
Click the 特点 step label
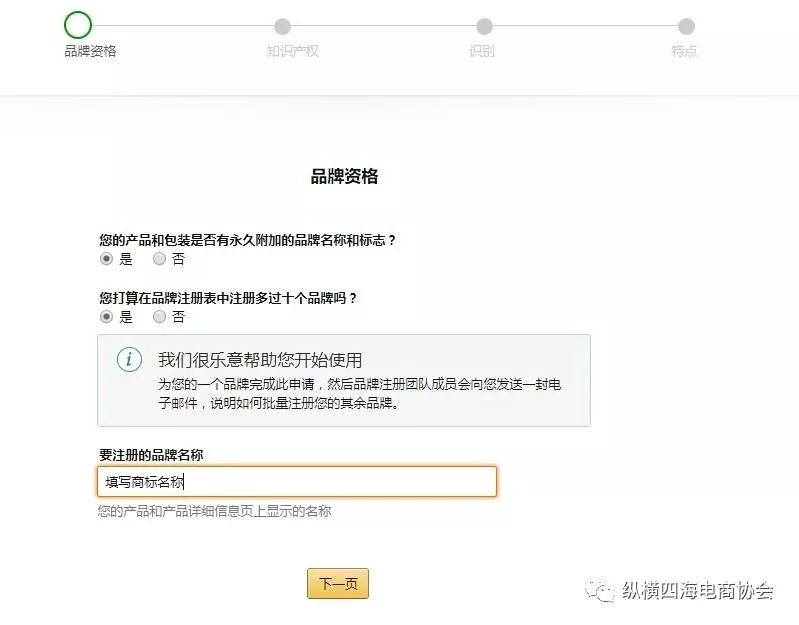(x=684, y=51)
